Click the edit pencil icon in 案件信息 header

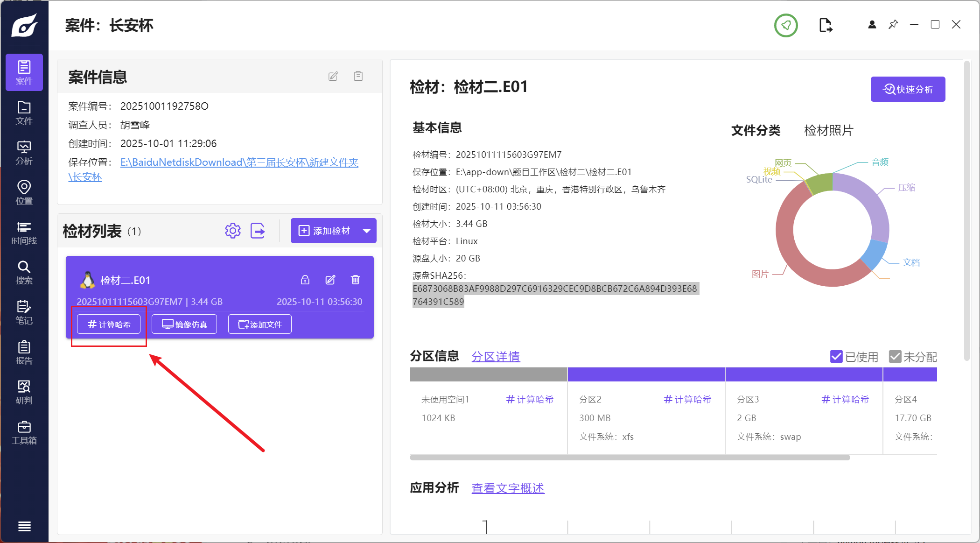tap(333, 76)
